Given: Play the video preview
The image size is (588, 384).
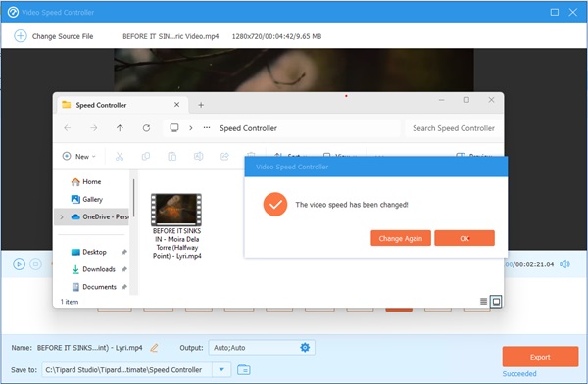Looking at the screenshot, I should pyautogui.click(x=19, y=264).
